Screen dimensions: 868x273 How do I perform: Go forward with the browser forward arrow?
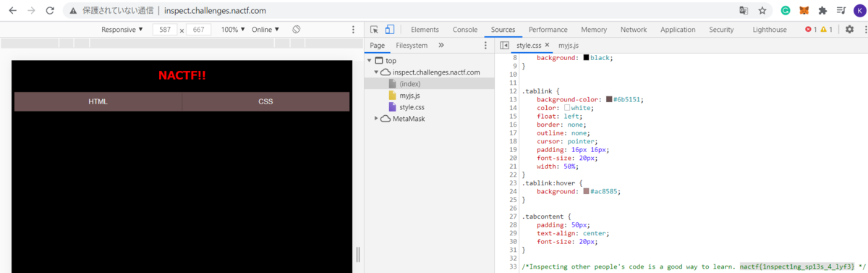pos(31,11)
